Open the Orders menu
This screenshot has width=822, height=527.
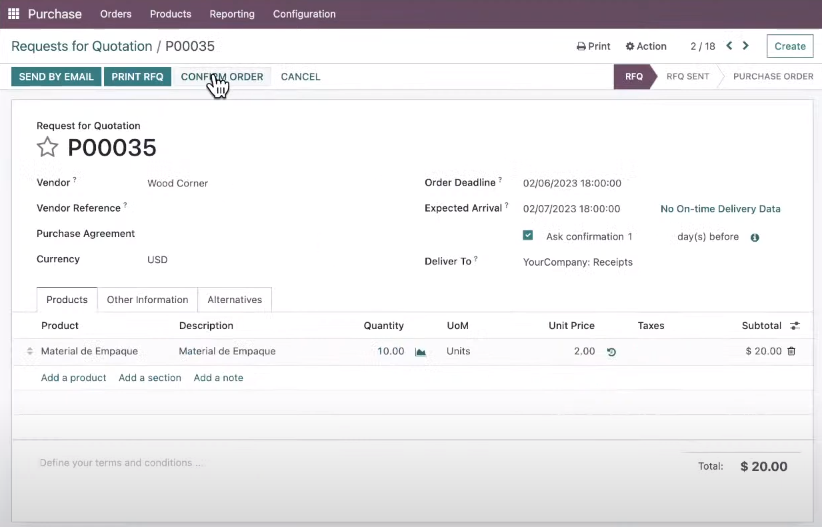coord(116,14)
